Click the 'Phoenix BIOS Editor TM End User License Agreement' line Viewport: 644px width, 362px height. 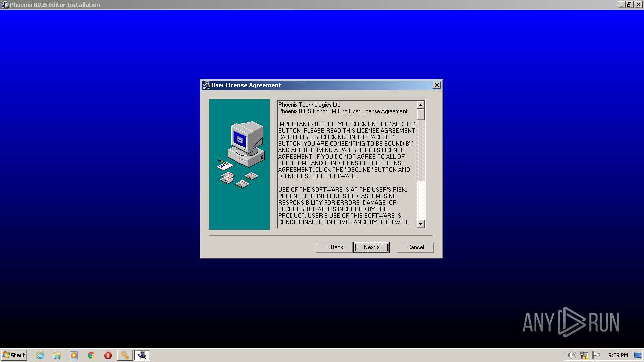pos(343,111)
